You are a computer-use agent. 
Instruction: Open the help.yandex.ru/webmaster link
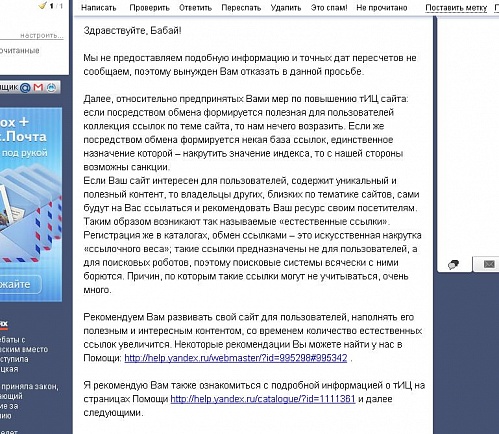pyautogui.click(x=236, y=358)
